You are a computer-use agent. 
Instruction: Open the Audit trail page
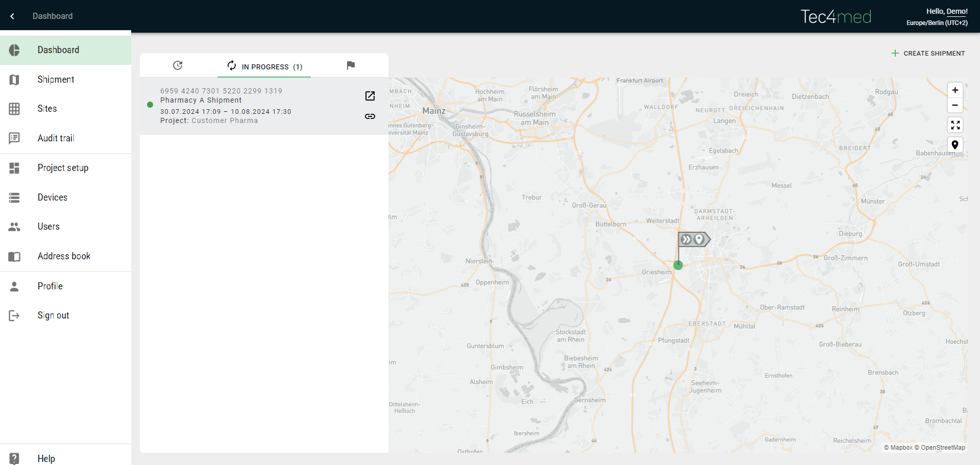coord(56,138)
